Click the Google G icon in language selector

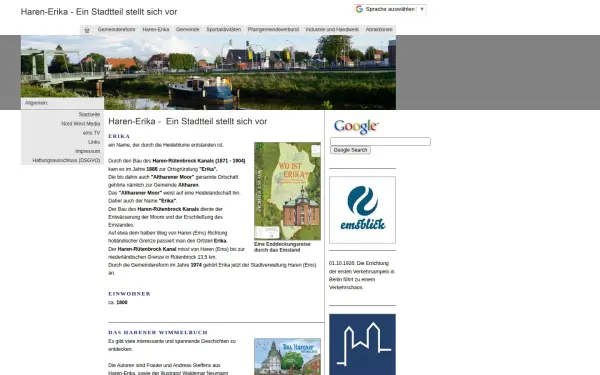pyautogui.click(x=359, y=9)
